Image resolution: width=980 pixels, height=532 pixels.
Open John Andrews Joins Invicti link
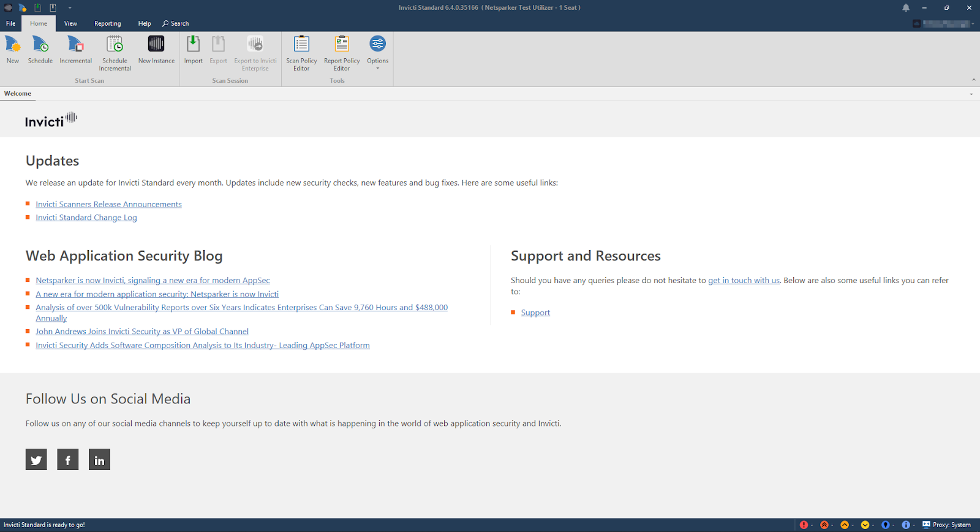142,332
